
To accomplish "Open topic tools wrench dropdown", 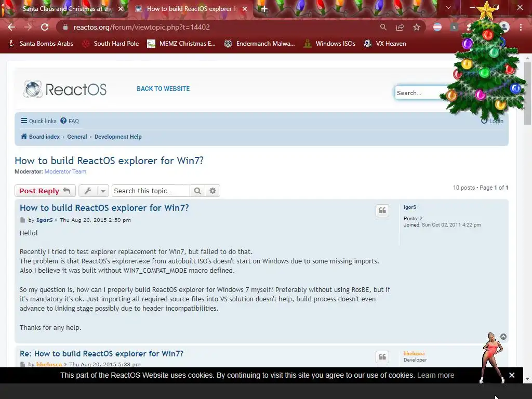I will [x=94, y=191].
